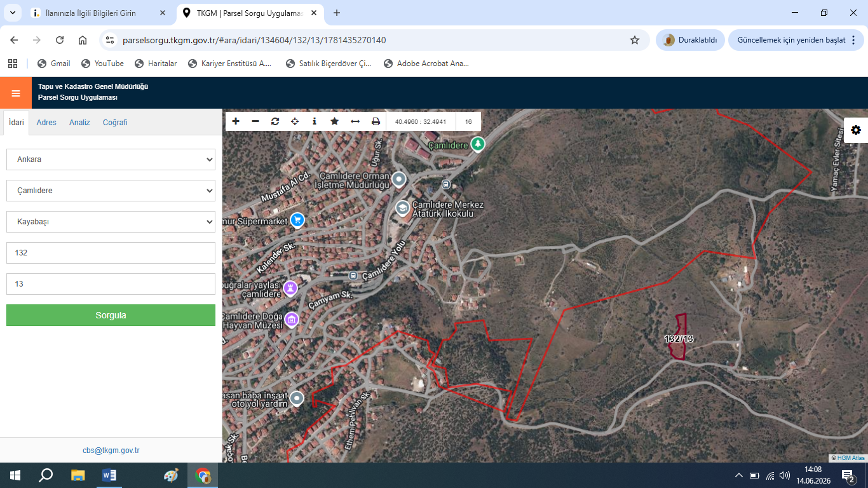The image size is (868, 488).
Task: Expand the Çamlıdere district dropdown
Action: [x=111, y=191]
